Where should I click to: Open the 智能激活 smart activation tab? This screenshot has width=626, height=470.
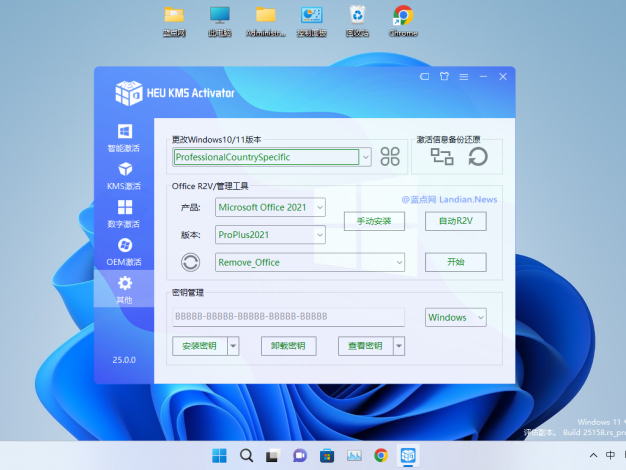[124, 138]
